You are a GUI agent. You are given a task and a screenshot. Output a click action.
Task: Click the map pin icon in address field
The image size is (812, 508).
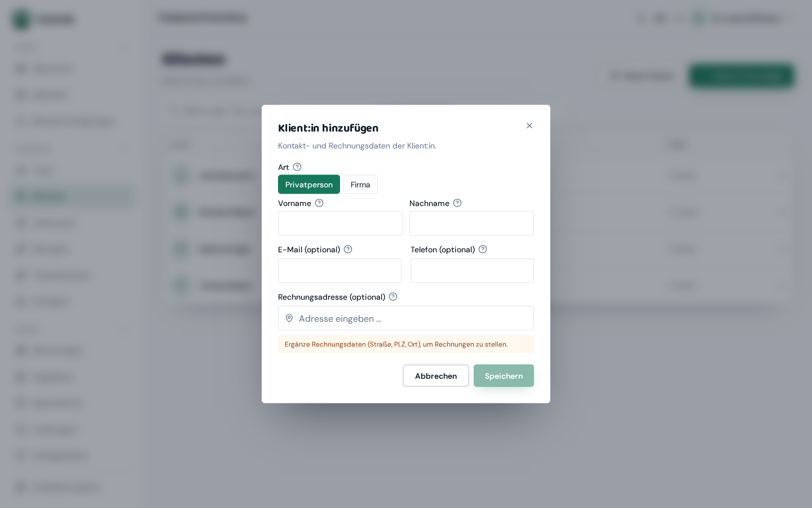(x=289, y=318)
